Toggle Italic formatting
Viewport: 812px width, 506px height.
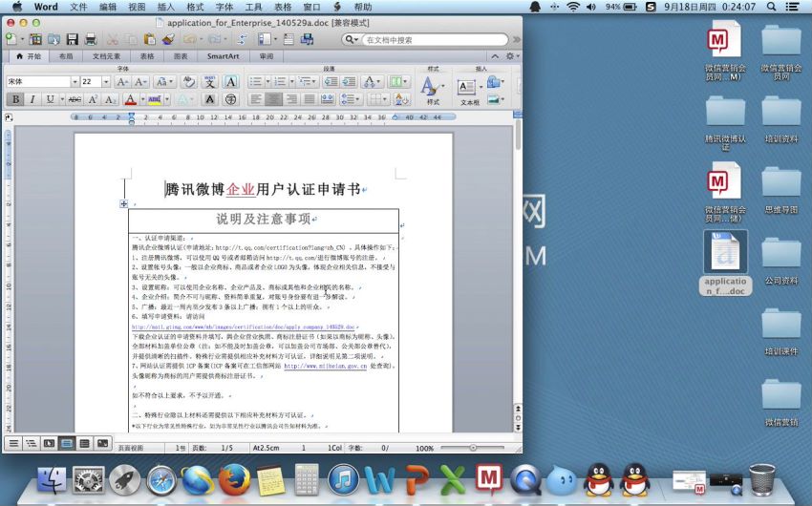pyautogui.click(x=32, y=99)
